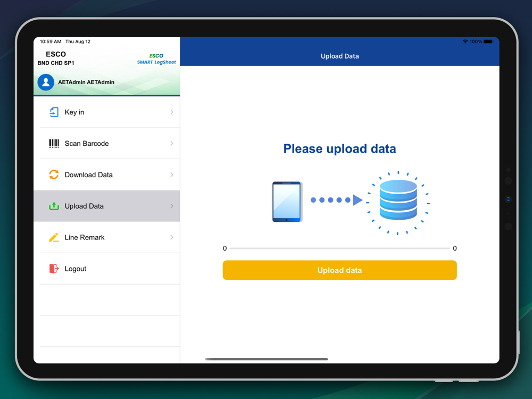Screen dimensions: 532x399
Task: Click the Upload Data header title
Action: pyautogui.click(x=339, y=56)
